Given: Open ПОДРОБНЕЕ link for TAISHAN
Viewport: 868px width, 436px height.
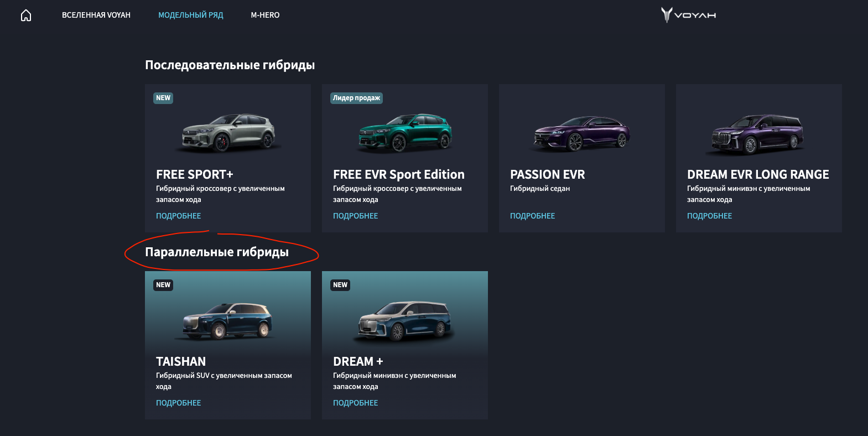Looking at the screenshot, I should [178, 403].
